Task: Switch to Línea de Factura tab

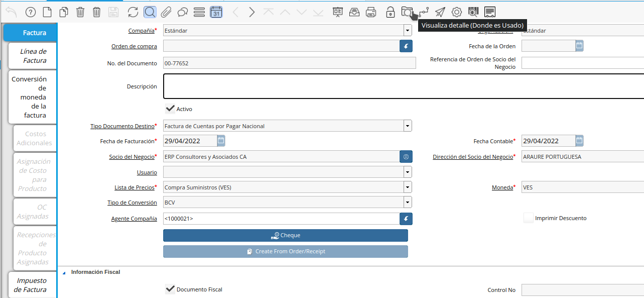Action: pos(33,56)
